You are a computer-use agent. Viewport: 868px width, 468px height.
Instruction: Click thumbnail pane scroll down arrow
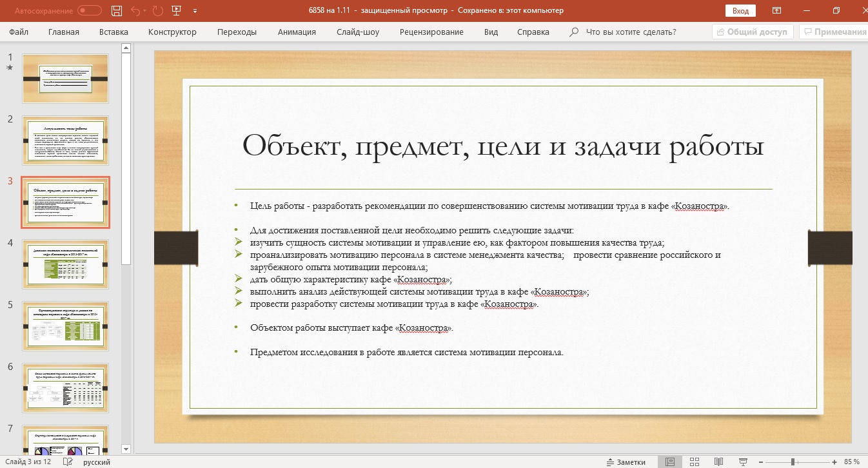coord(126,449)
